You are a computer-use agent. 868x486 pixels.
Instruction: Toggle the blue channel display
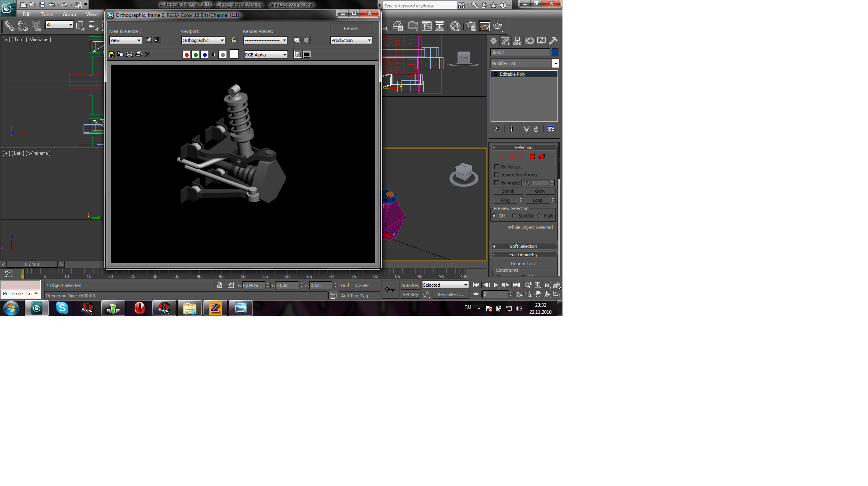[x=205, y=55]
